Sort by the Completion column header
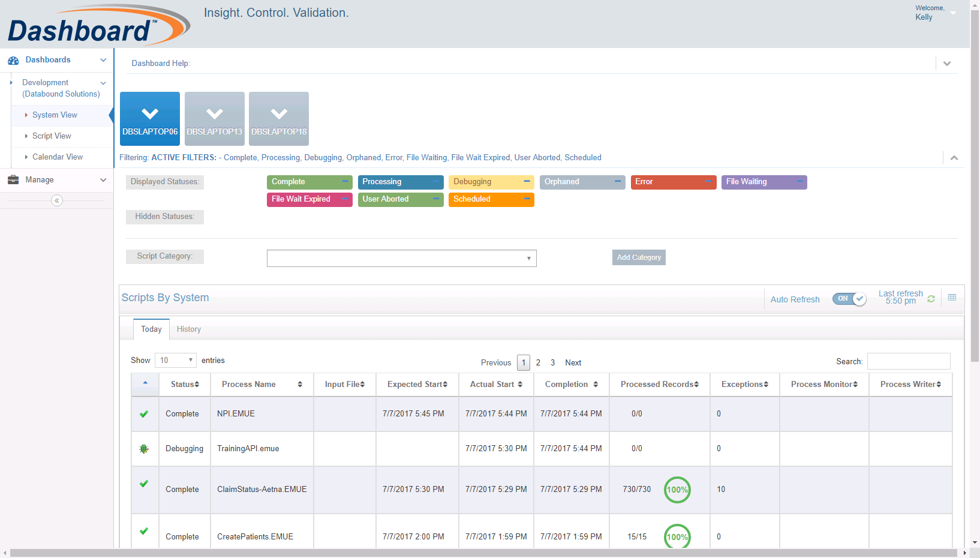 pyautogui.click(x=572, y=384)
